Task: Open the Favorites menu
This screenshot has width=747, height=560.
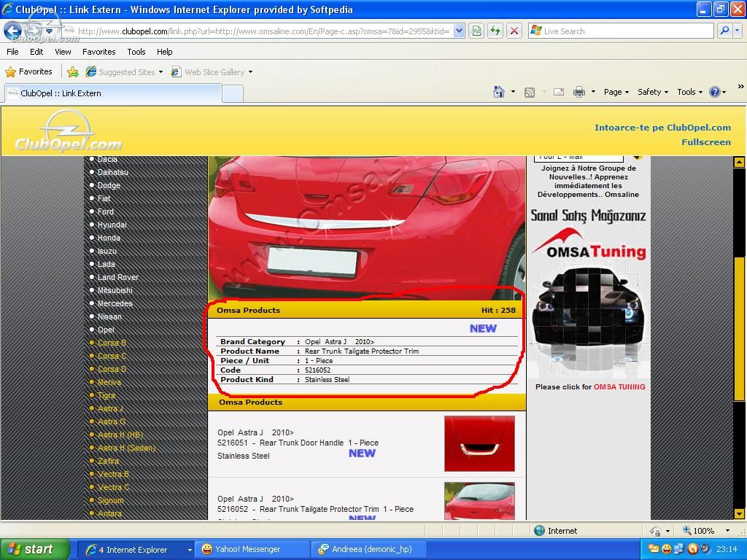Action: coord(98,52)
